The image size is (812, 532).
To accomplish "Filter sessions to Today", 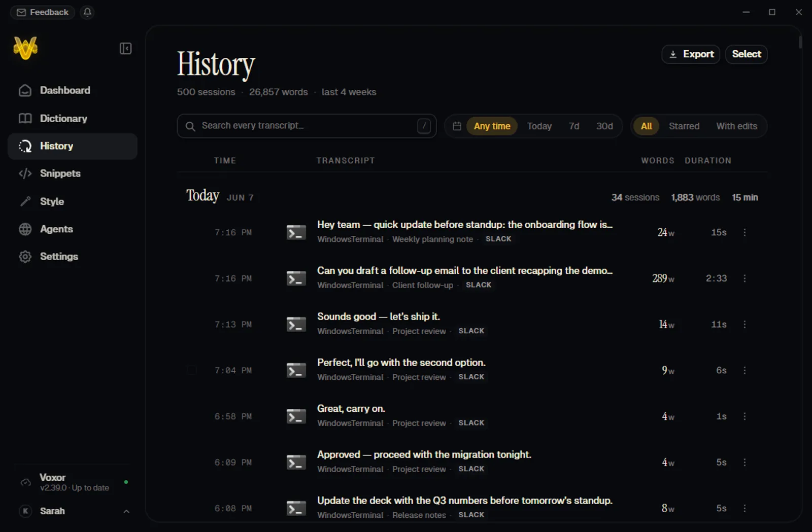I will [539, 126].
